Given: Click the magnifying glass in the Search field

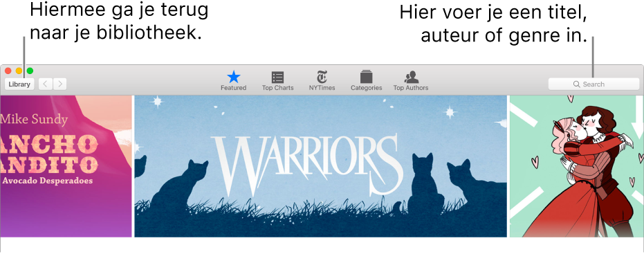Looking at the screenshot, I should 577,84.
